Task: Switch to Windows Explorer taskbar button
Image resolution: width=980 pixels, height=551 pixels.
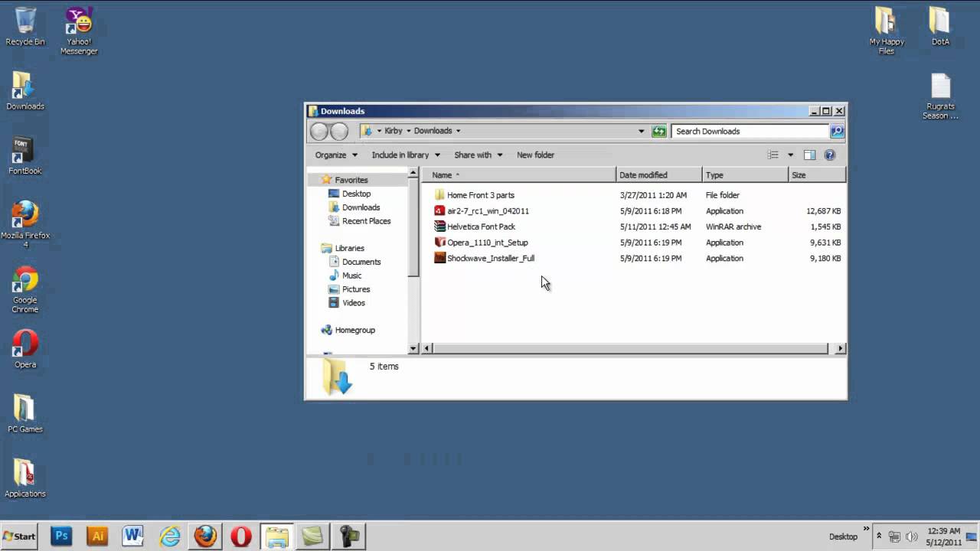Action: (276, 536)
